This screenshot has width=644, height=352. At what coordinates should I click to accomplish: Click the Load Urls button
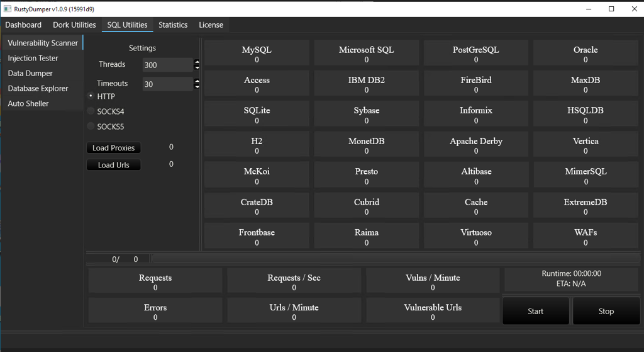[113, 165]
